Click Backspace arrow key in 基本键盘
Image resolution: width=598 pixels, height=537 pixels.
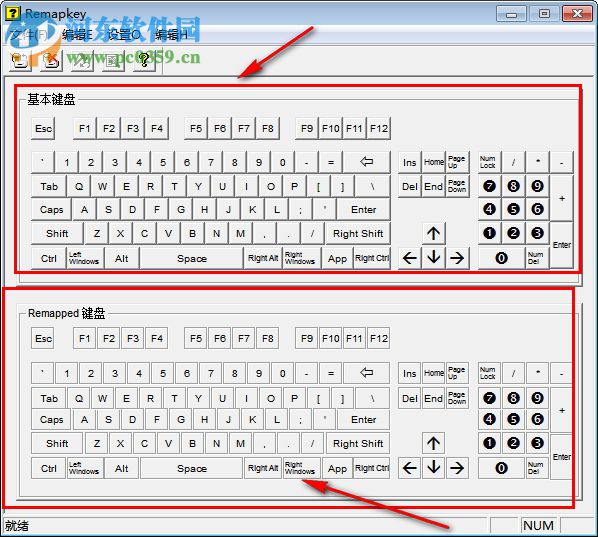[367, 162]
